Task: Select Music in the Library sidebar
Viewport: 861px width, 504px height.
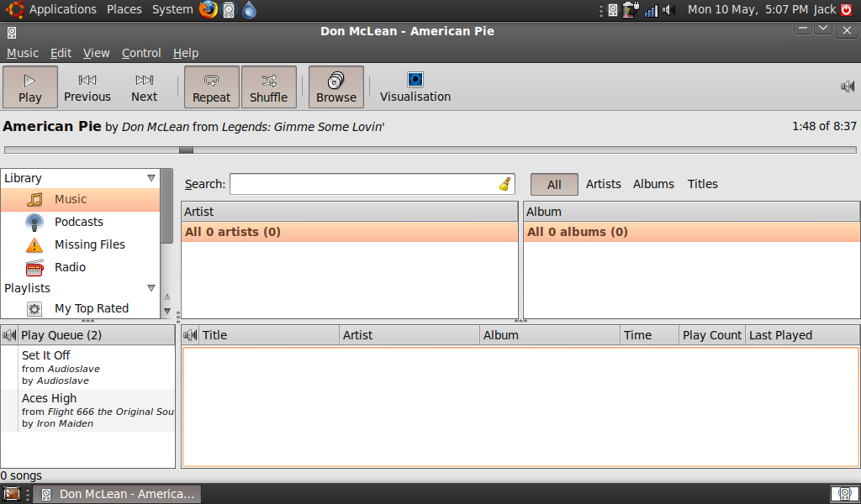Action: (80, 200)
